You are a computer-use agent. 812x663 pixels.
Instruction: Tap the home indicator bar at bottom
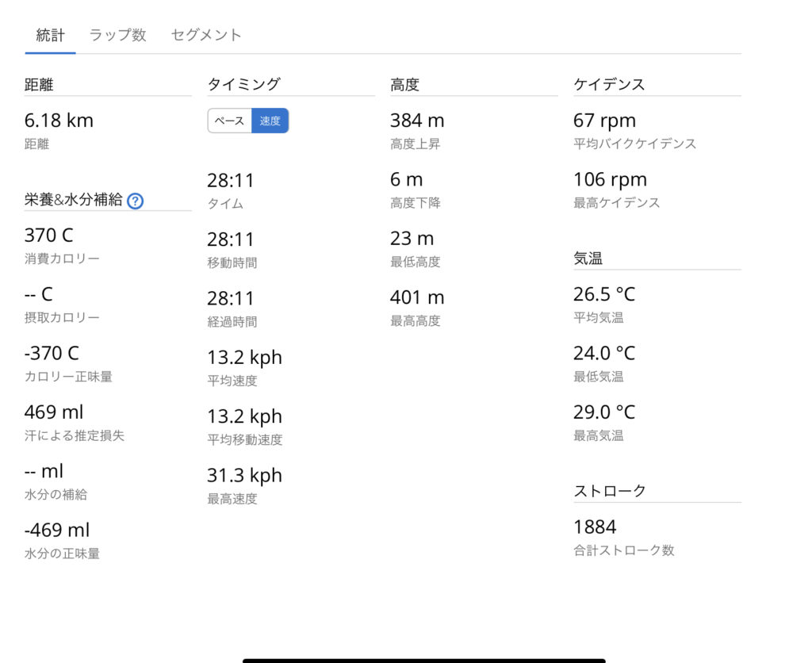point(423,660)
